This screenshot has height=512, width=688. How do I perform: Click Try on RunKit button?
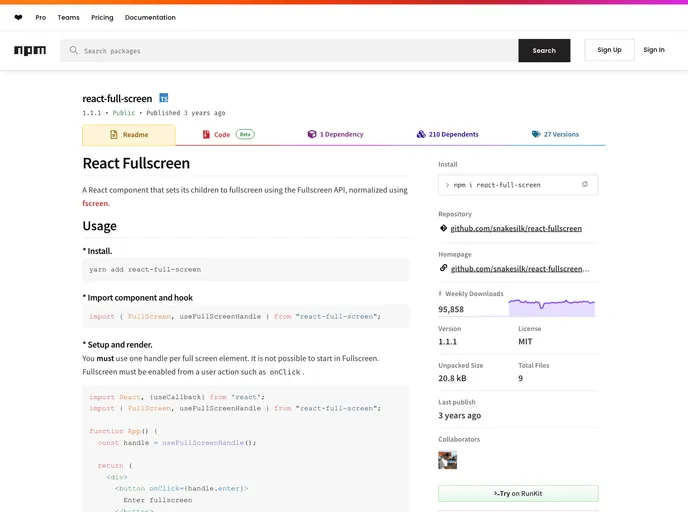pos(518,494)
